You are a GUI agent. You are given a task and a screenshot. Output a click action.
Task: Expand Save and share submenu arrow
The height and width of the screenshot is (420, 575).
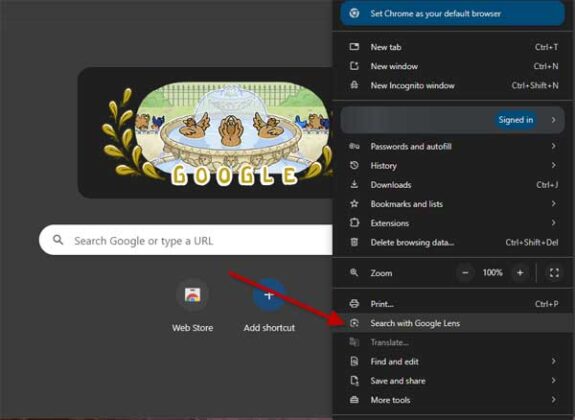click(x=554, y=380)
